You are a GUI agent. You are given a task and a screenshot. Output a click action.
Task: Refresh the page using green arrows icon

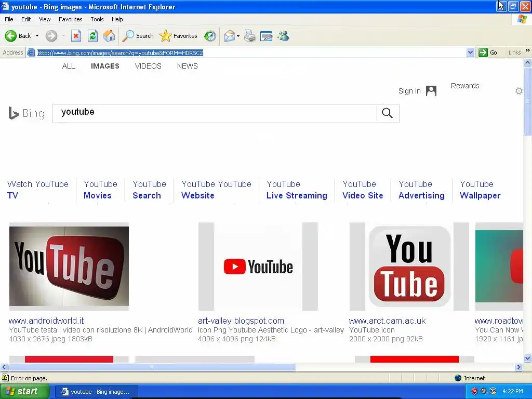click(x=92, y=36)
